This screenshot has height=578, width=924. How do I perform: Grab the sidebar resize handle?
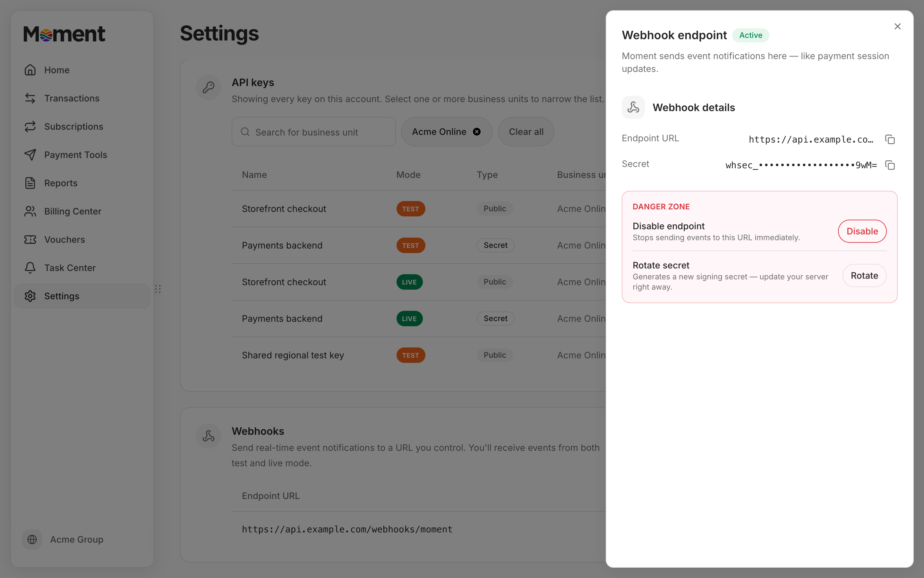click(x=158, y=289)
